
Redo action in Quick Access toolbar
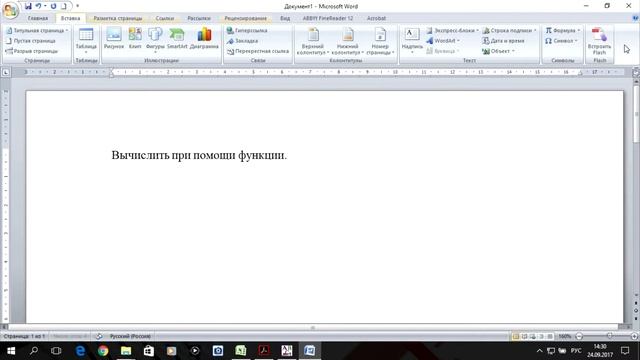click(53, 6)
